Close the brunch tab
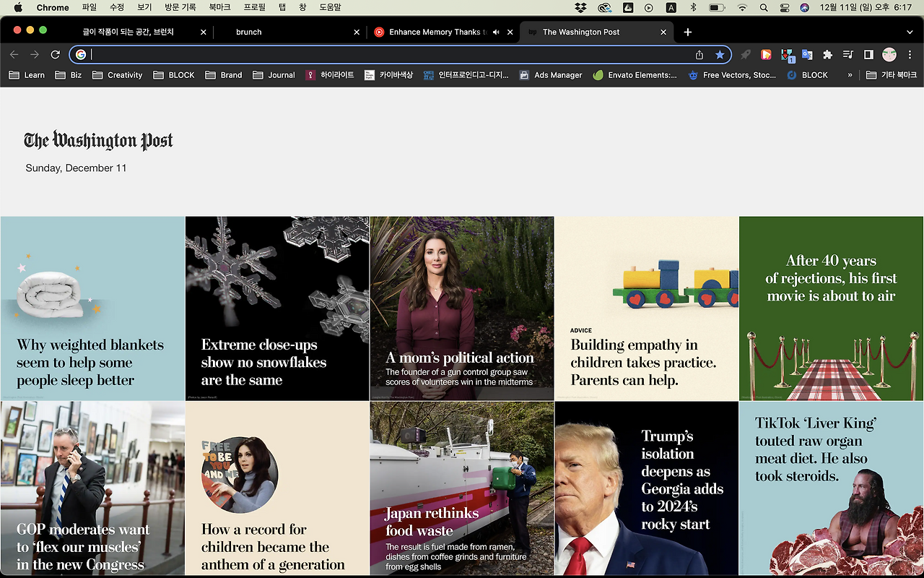Screen dimensions: 924x578 (x=357, y=33)
